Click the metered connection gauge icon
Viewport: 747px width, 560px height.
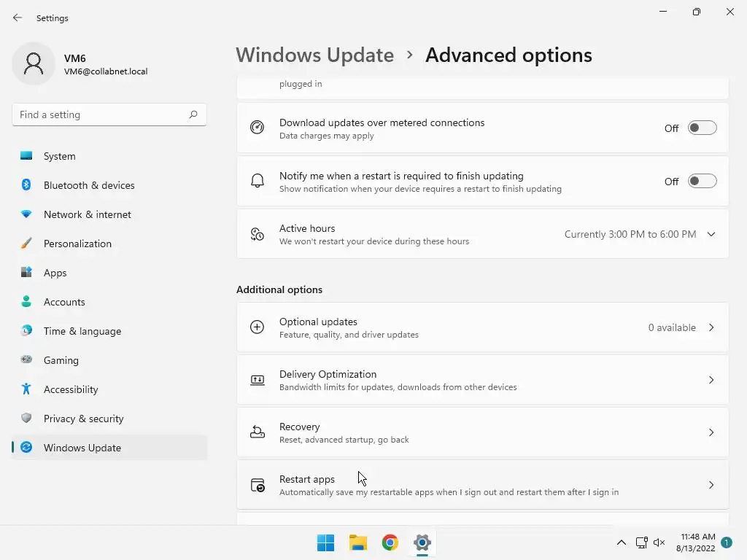[258, 128]
